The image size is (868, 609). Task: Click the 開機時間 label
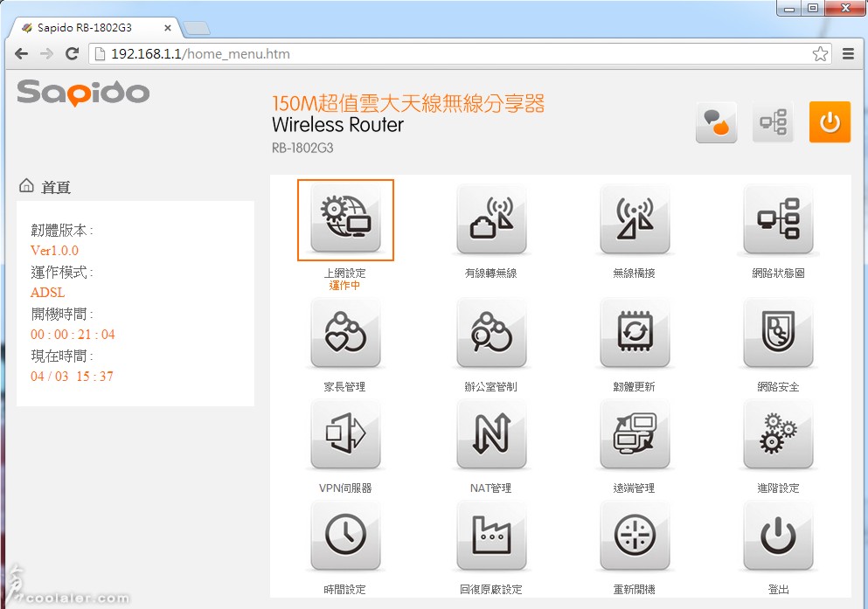point(61,315)
